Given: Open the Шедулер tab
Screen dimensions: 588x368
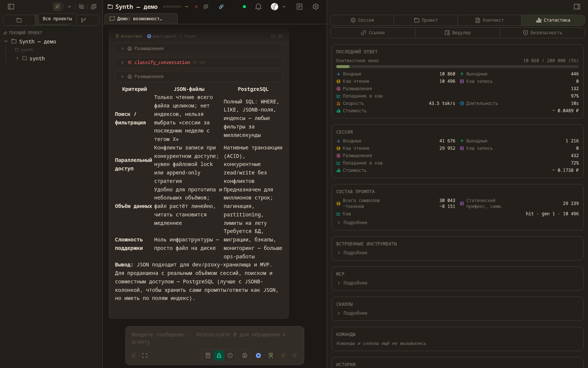Looking at the screenshot, I should point(458,33).
